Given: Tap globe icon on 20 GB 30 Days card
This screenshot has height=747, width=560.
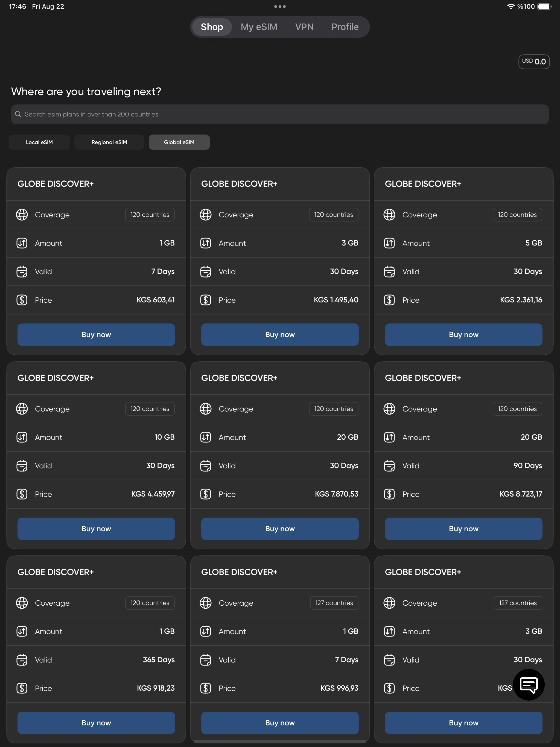Looking at the screenshot, I should [206, 409].
